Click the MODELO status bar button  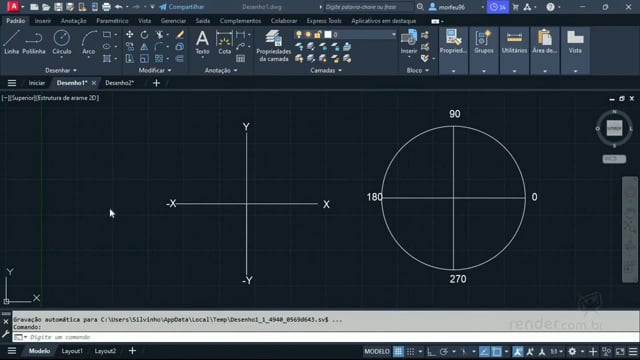point(377,351)
